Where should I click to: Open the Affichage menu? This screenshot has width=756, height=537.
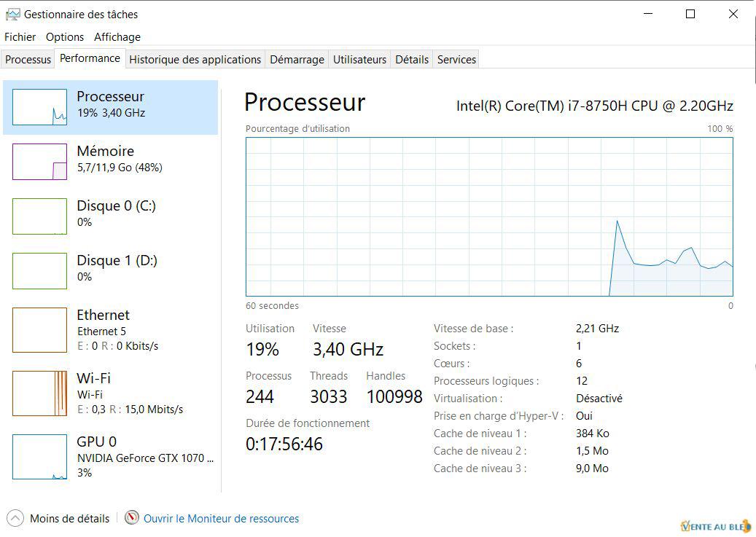tap(117, 36)
